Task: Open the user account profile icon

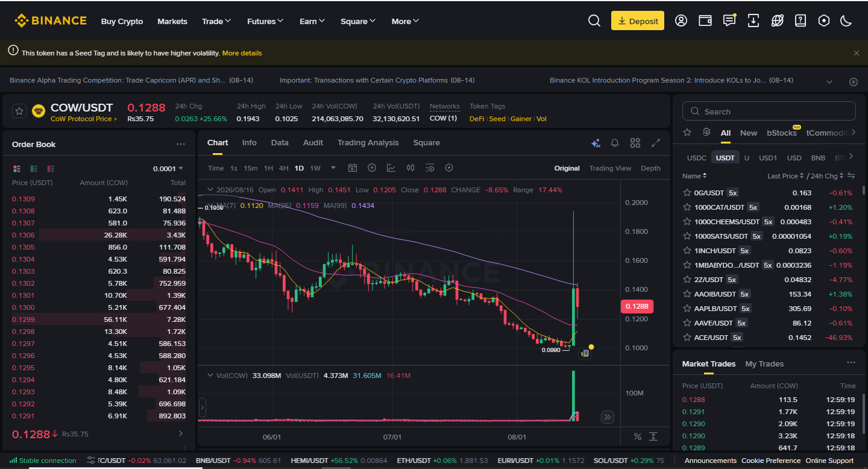Action: point(681,20)
